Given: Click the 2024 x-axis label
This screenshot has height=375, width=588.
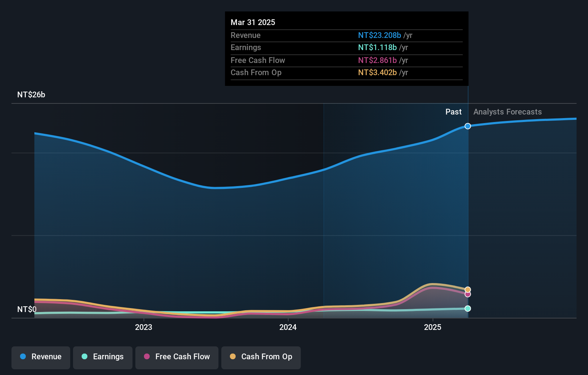Looking at the screenshot, I should pyautogui.click(x=288, y=327).
